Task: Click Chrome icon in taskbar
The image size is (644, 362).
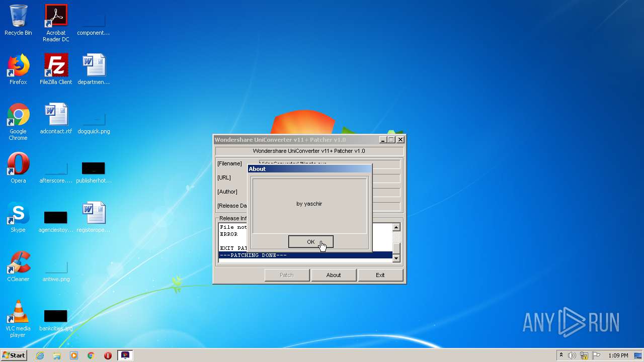Action: pyautogui.click(x=91, y=355)
